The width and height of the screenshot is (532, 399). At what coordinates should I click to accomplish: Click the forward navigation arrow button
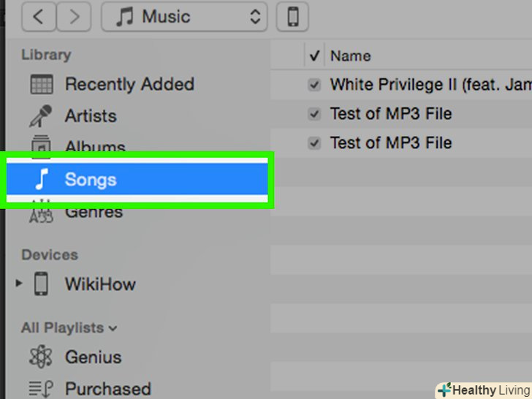[74, 17]
